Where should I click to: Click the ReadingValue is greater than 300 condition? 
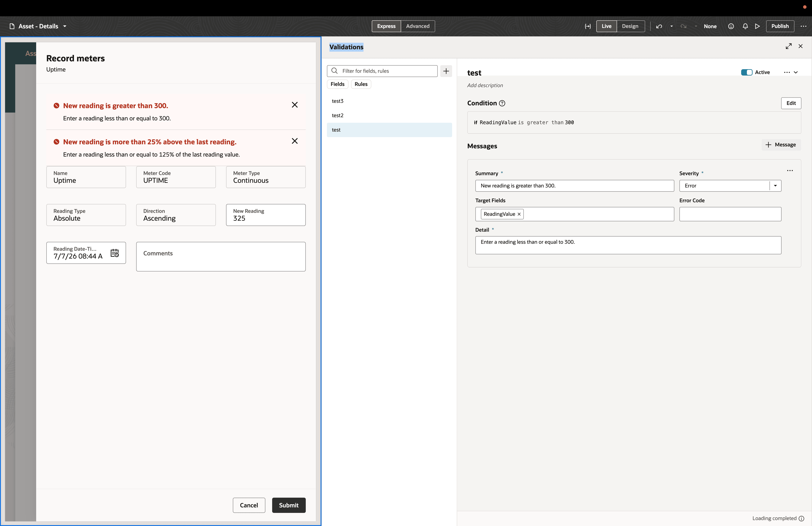pos(634,122)
